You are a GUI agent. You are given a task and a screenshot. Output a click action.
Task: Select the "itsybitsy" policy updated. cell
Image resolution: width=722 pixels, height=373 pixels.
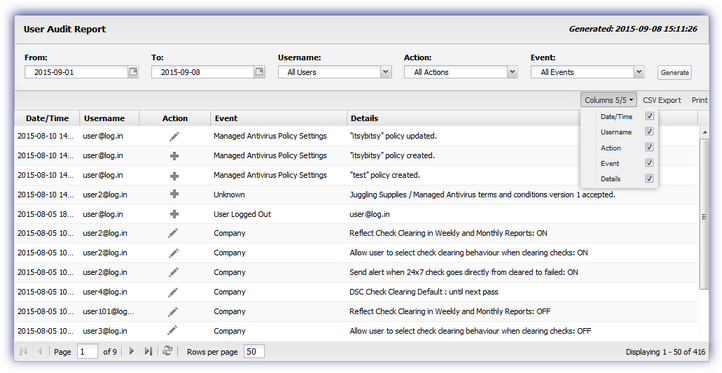(393, 136)
